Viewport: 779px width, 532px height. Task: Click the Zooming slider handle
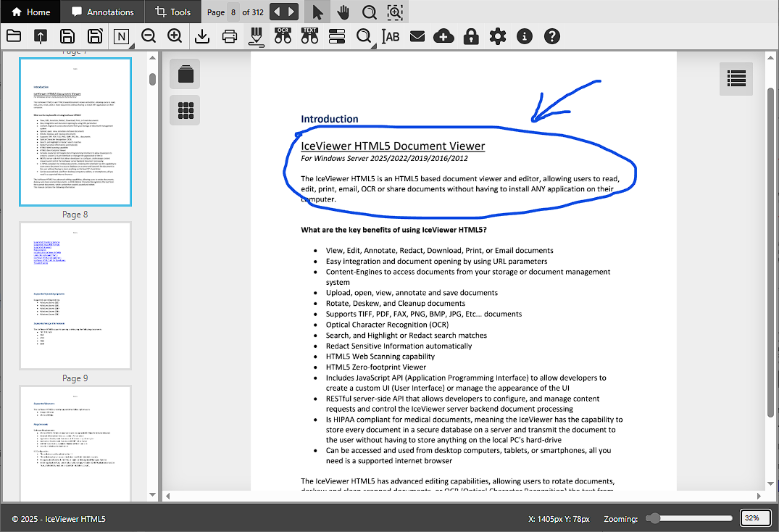pos(654,518)
